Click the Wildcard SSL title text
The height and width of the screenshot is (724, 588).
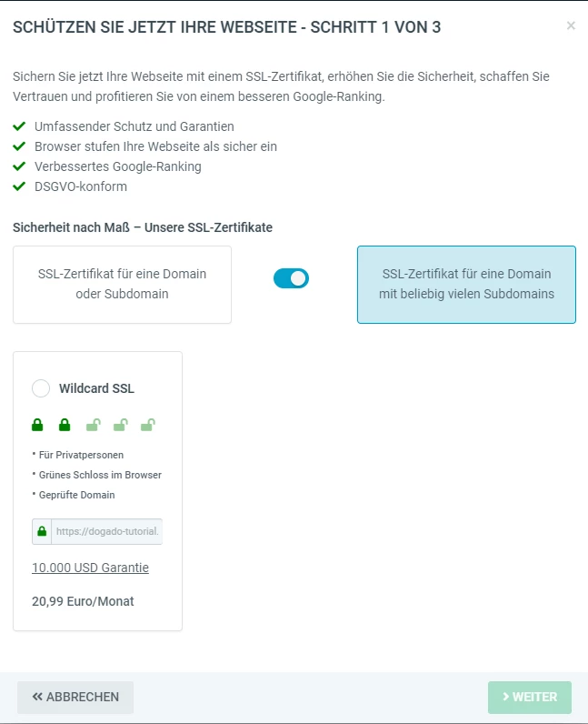click(96, 388)
